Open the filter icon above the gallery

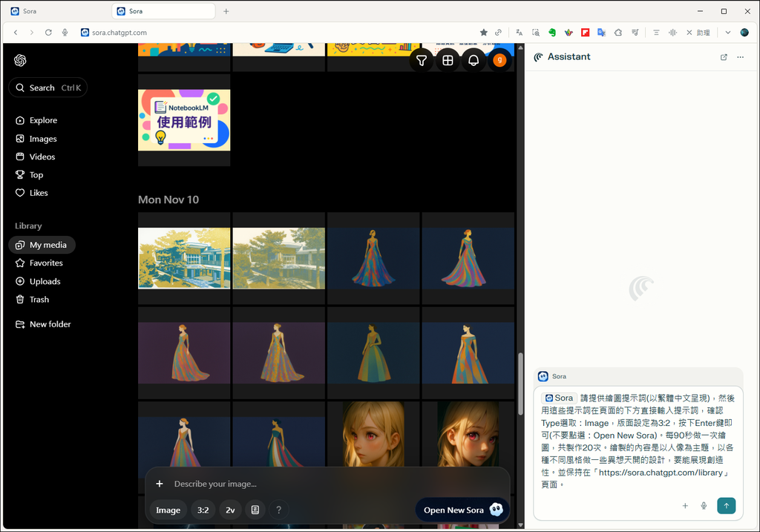point(422,61)
